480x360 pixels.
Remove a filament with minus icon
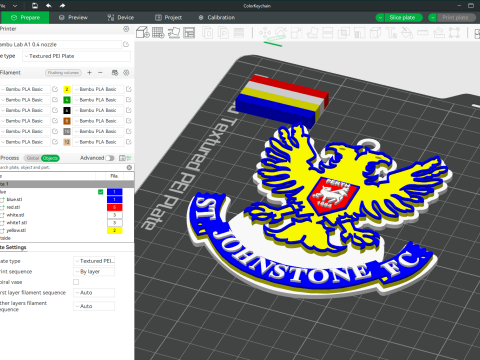pos(100,72)
